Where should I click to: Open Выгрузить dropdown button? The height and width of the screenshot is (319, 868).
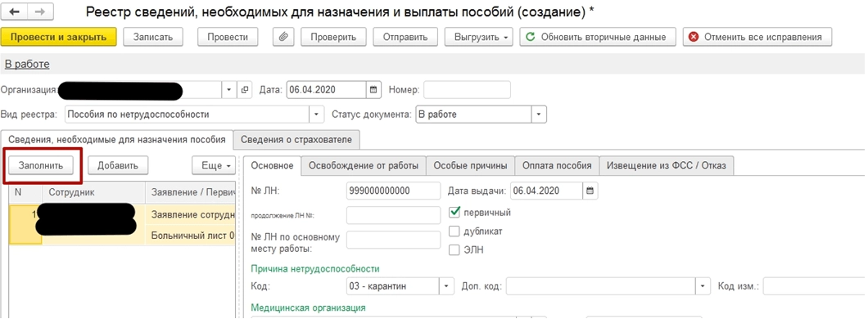pyautogui.click(x=479, y=37)
